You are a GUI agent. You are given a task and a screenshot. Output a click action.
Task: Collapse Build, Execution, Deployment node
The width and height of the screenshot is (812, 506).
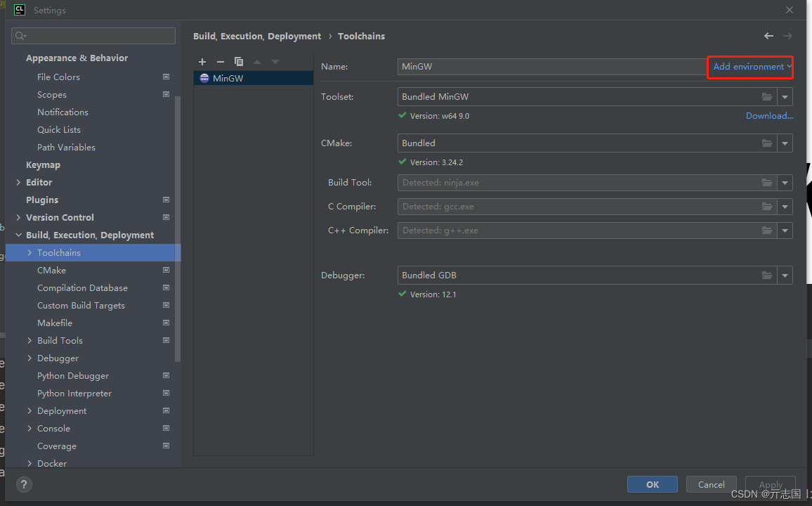(x=19, y=235)
